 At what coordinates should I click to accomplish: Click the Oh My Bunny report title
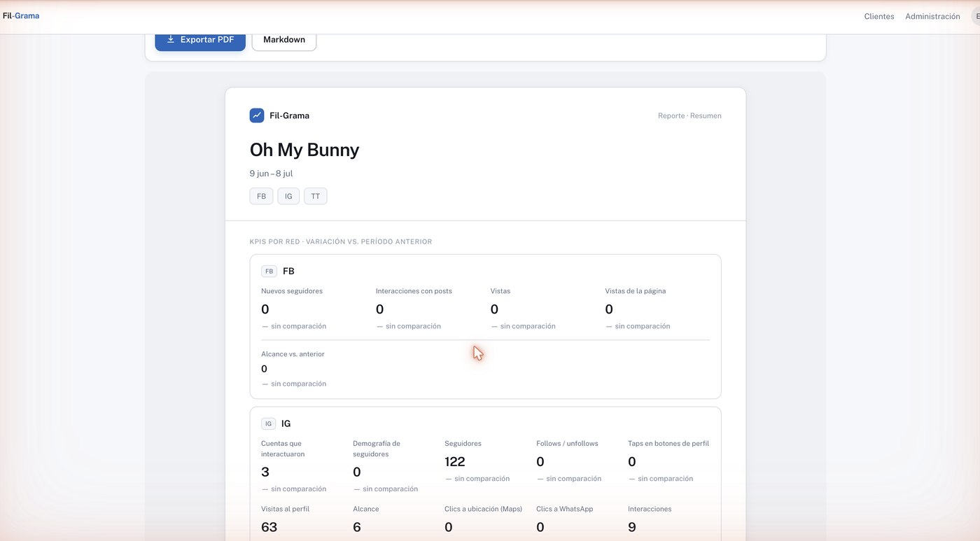tap(304, 150)
